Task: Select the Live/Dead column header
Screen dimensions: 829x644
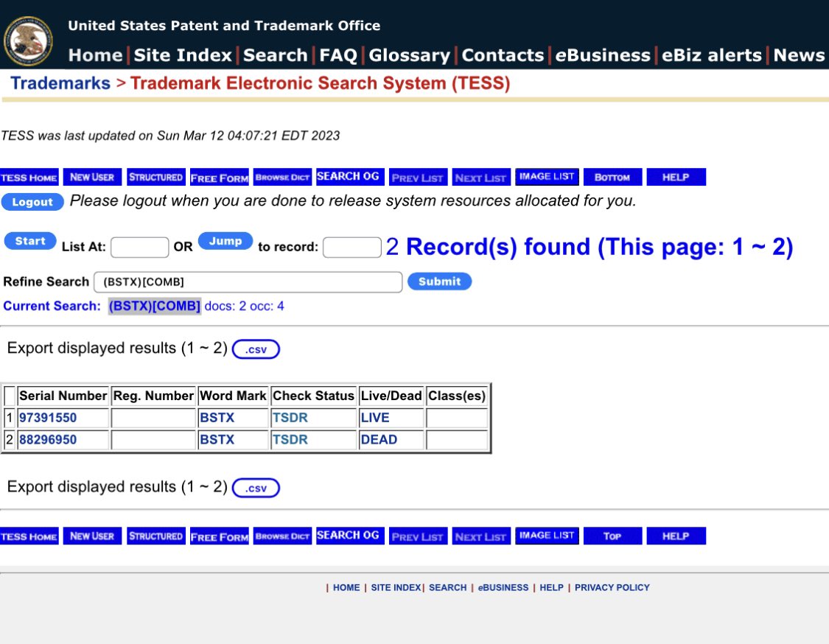Action: coord(391,396)
